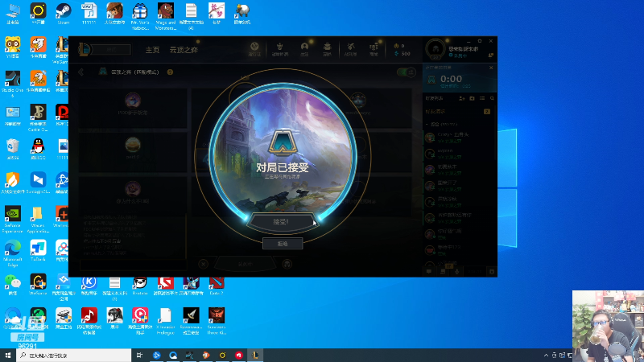Viewport: 644px width, 362px height.
Task: Click the summoner avatar in top right
Action: pyautogui.click(x=436, y=49)
